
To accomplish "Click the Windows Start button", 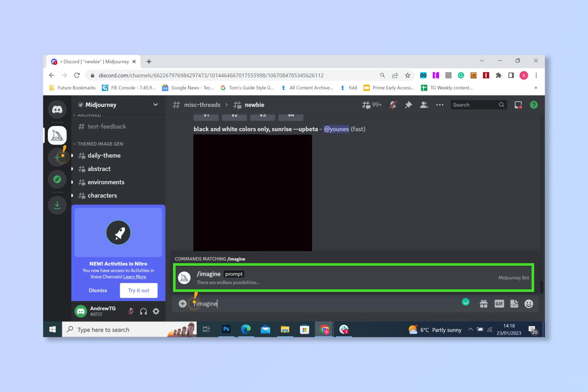I will pyautogui.click(x=52, y=329).
